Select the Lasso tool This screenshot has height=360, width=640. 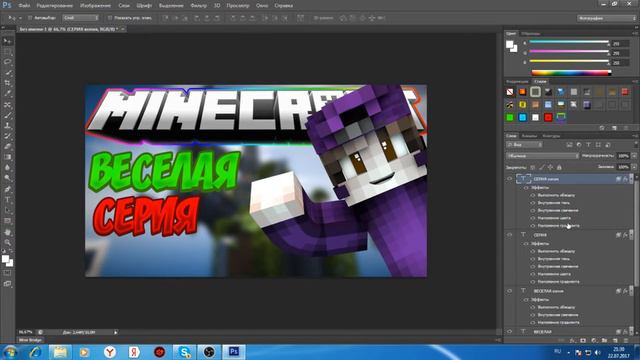[7, 62]
